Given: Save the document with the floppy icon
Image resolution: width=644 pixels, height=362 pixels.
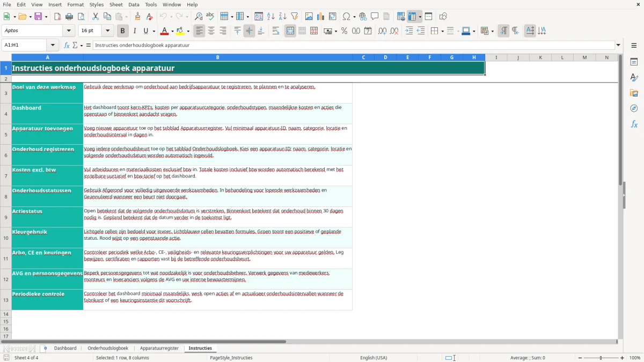Looking at the screenshot, I should coord(38,17).
